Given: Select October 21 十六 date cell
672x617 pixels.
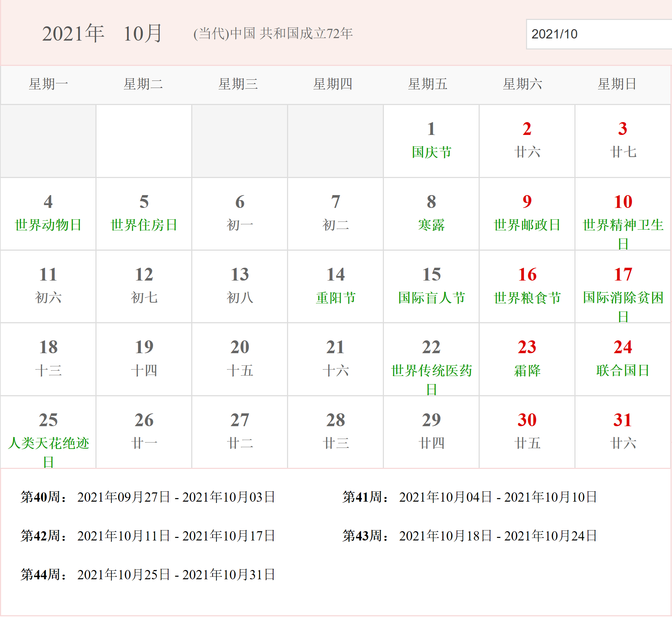Looking at the screenshot, I should [x=335, y=359].
